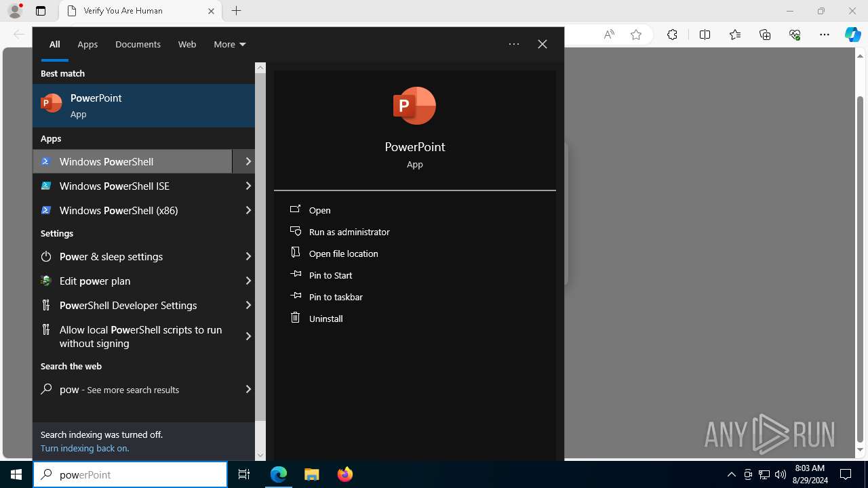The height and width of the screenshot is (488, 868).
Task: Open Firefox from taskbar
Action: [x=344, y=474]
